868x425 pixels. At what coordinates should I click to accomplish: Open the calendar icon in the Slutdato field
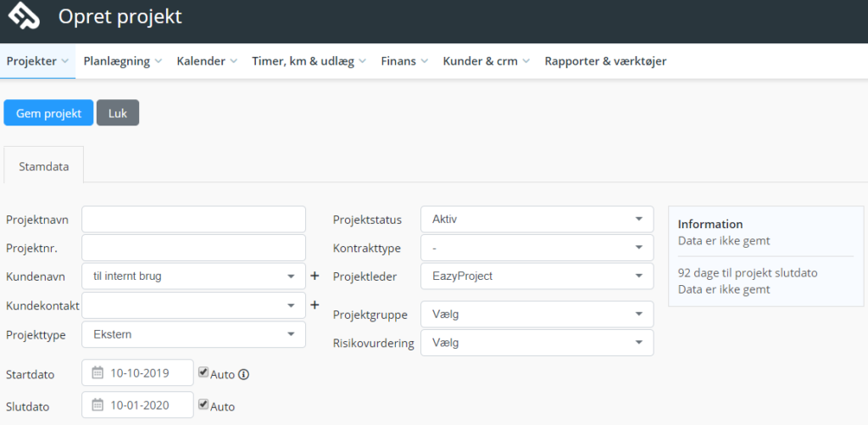tap(97, 405)
